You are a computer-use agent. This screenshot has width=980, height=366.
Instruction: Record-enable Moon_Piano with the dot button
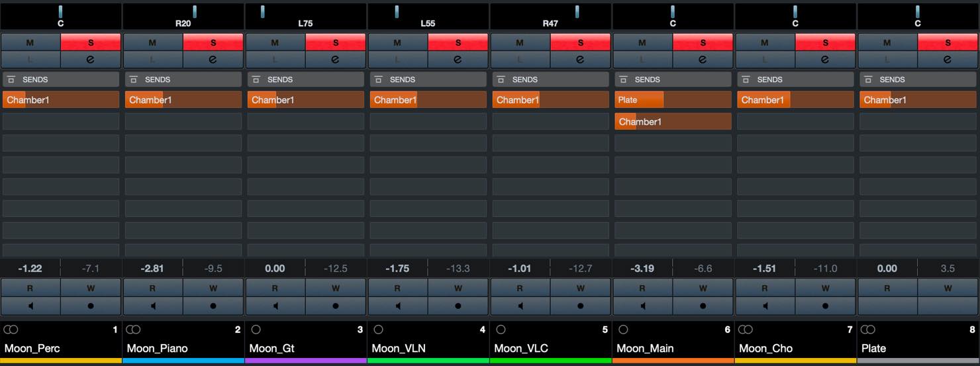coord(213,306)
